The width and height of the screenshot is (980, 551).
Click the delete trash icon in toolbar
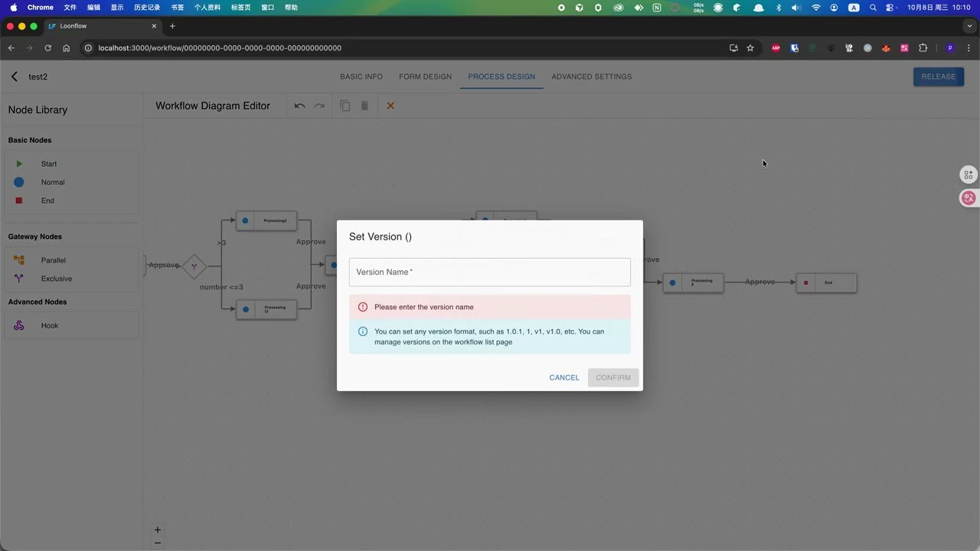(x=364, y=106)
